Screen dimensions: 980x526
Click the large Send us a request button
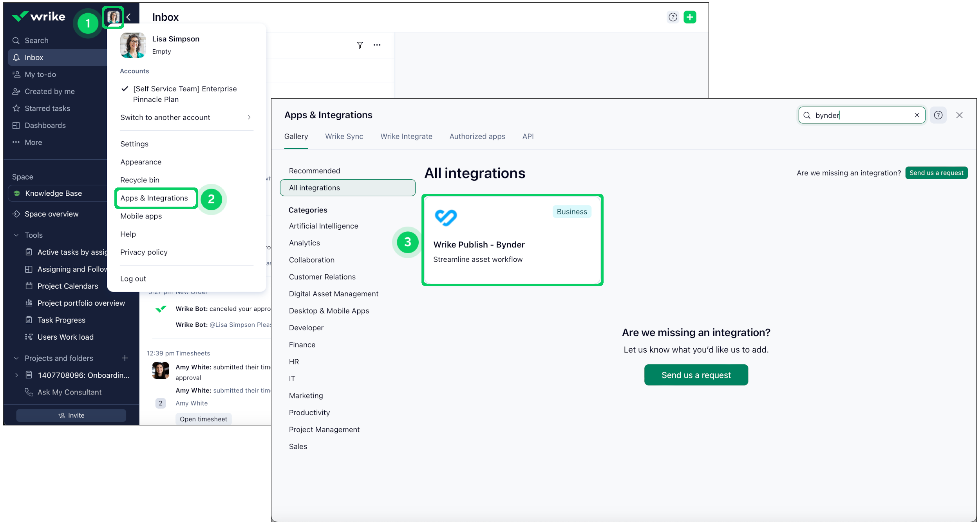coord(696,375)
